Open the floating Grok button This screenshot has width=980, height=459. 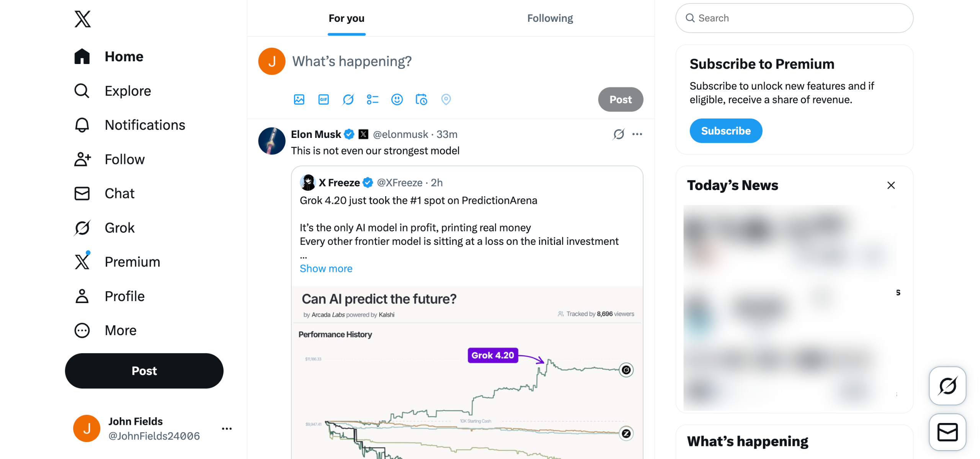[x=947, y=385]
